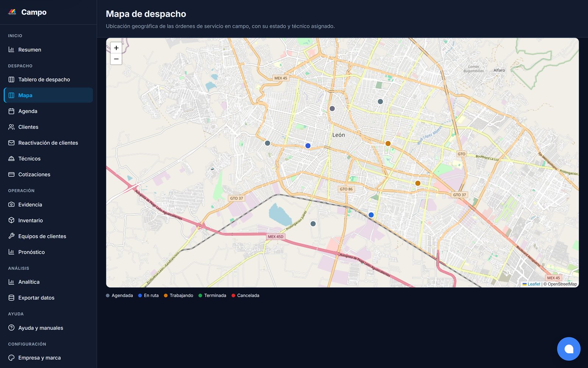Click the blue marker south of GTO 86
The width and height of the screenshot is (588, 368).
click(371, 215)
